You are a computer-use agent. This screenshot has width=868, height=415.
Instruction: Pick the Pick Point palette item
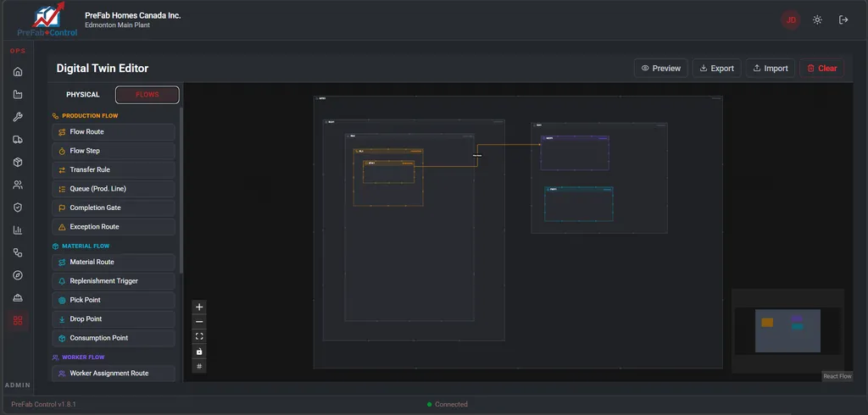[x=114, y=300]
